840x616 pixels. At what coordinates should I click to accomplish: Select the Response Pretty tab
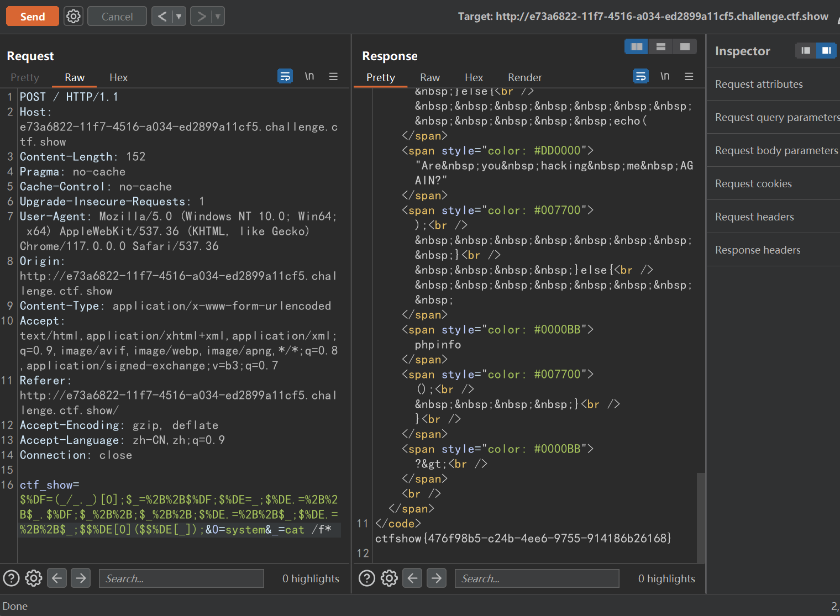381,77
